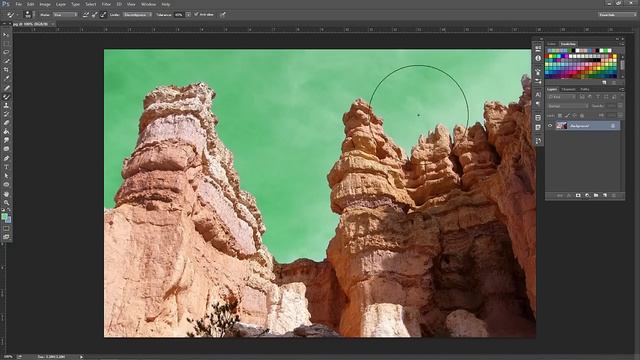This screenshot has height=360, width=640.
Task: Select the Eraser tool
Action: (x=6, y=123)
